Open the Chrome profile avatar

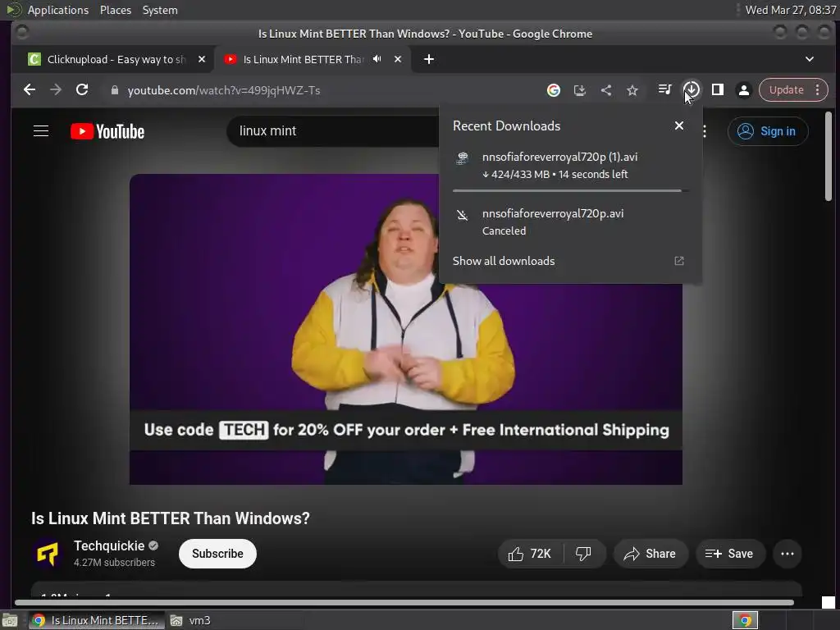coord(743,90)
